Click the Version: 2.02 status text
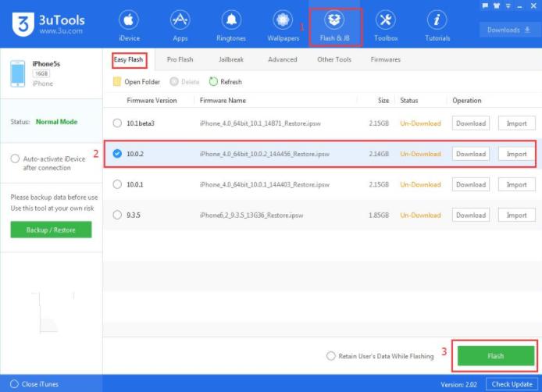542x392 pixels. pyautogui.click(x=458, y=384)
